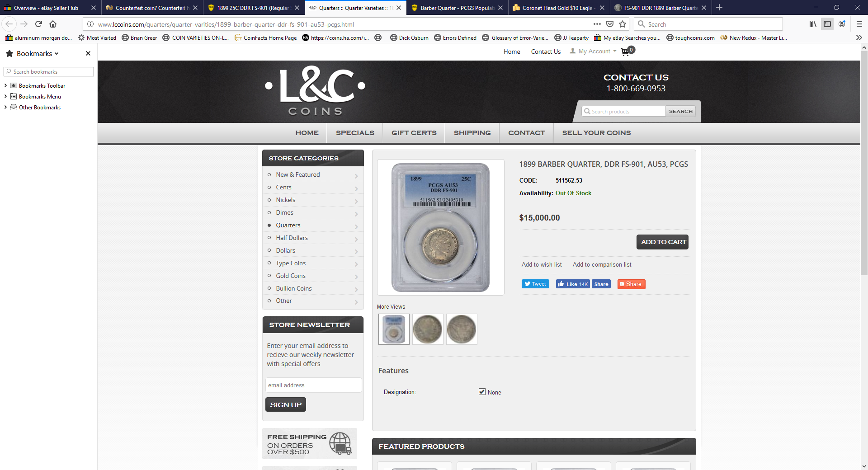Open the Firefox hamburger menu

tap(859, 24)
